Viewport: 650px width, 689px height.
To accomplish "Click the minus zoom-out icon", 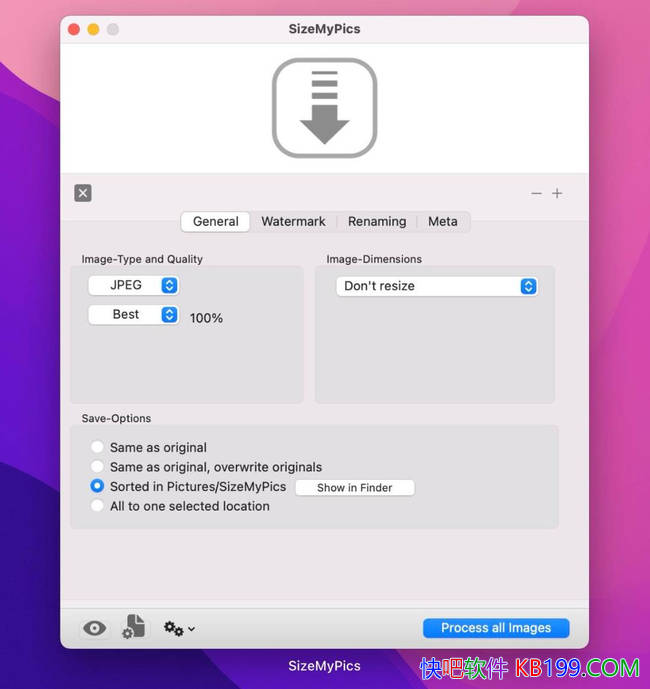I will 537,193.
